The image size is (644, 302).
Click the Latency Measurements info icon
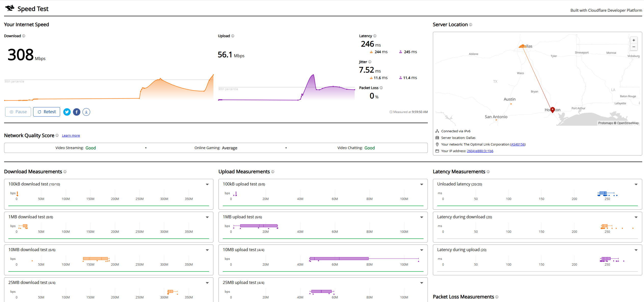(x=488, y=172)
